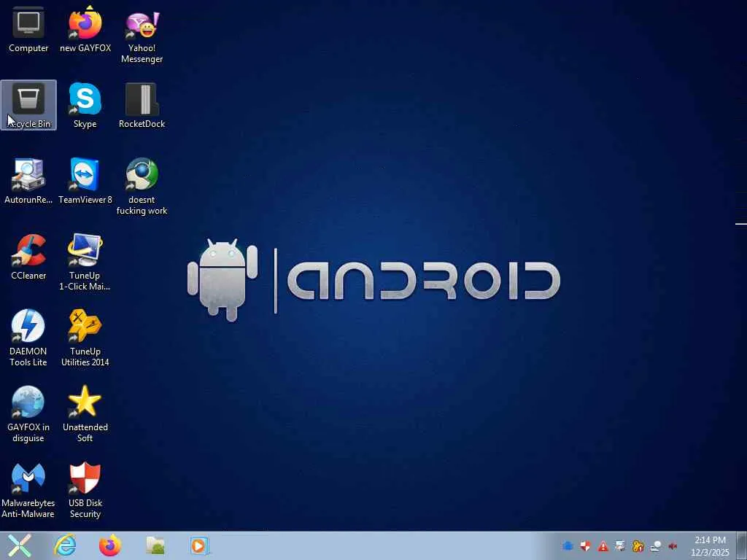Screen dimensions: 747x560
Task: Open the folder explorer taskbar icon
Action: pos(155,545)
